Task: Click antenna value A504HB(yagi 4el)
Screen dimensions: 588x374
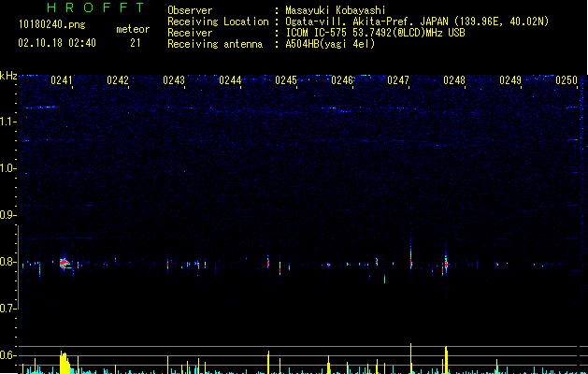Action: 330,44
